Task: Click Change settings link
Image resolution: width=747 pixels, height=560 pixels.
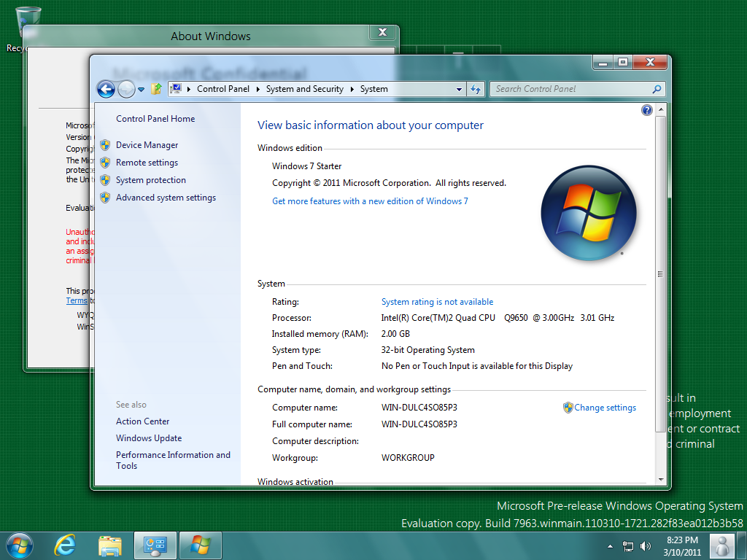Action: pos(605,408)
